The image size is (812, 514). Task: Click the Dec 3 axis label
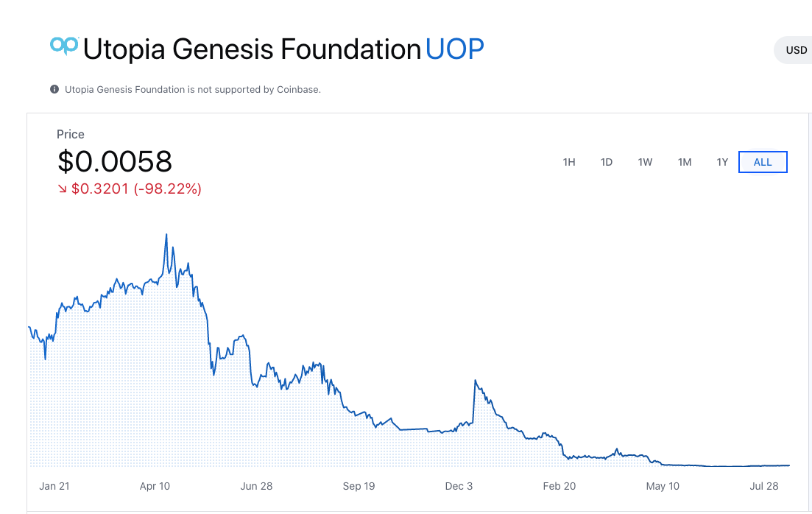459,486
